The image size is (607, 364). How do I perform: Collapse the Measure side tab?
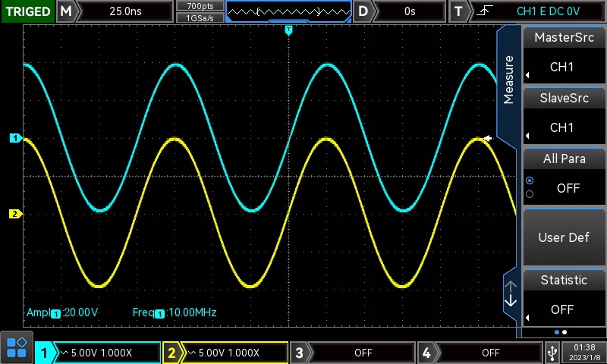[x=508, y=80]
